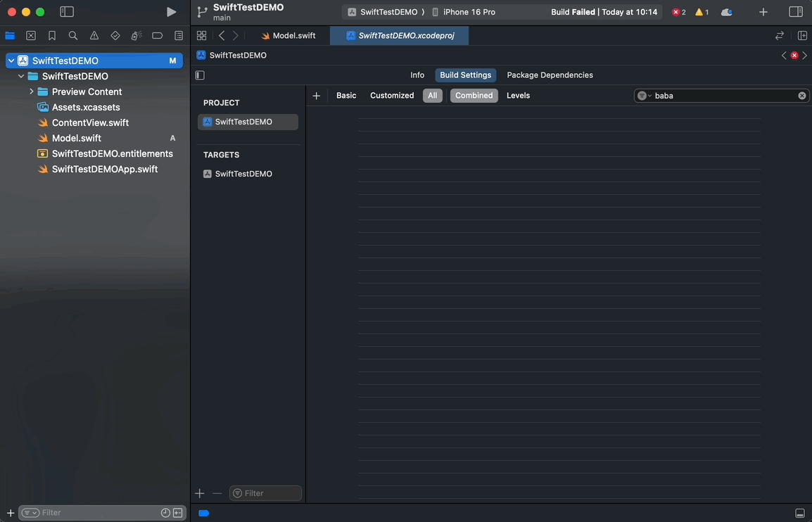The width and height of the screenshot is (812, 522).
Task: Click the Xcode Cloud status icon
Action: coord(727,12)
